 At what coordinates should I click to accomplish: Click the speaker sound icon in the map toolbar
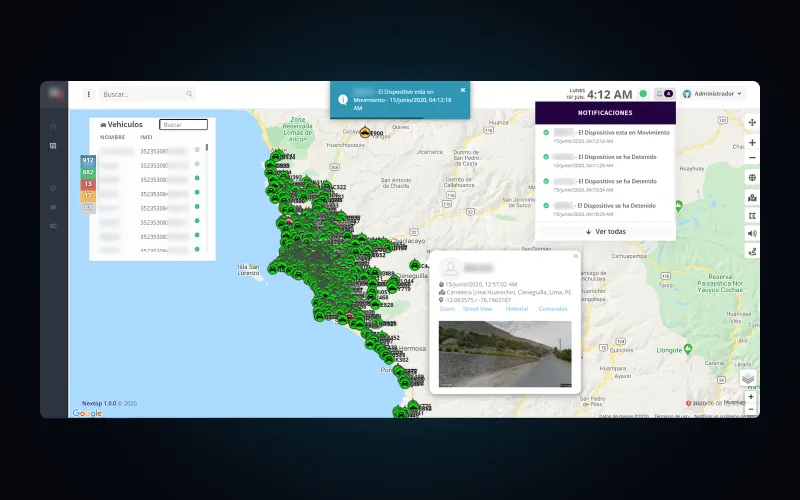click(x=752, y=234)
